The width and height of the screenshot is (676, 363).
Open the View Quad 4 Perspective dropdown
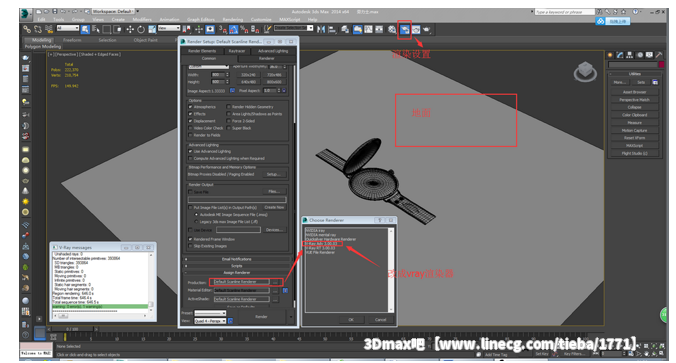210,321
